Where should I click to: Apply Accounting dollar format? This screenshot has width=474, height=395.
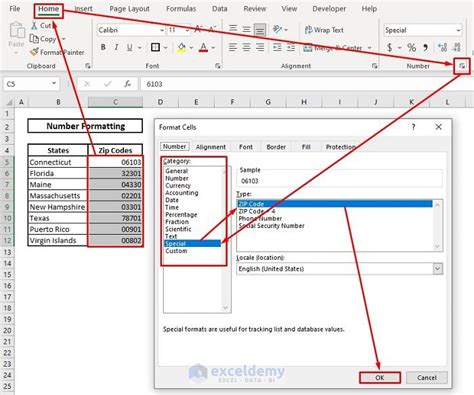tap(389, 48)
